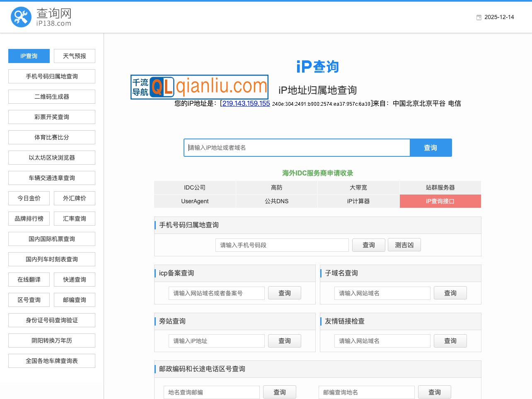Open the qianliu.com banner

[199, 87]
